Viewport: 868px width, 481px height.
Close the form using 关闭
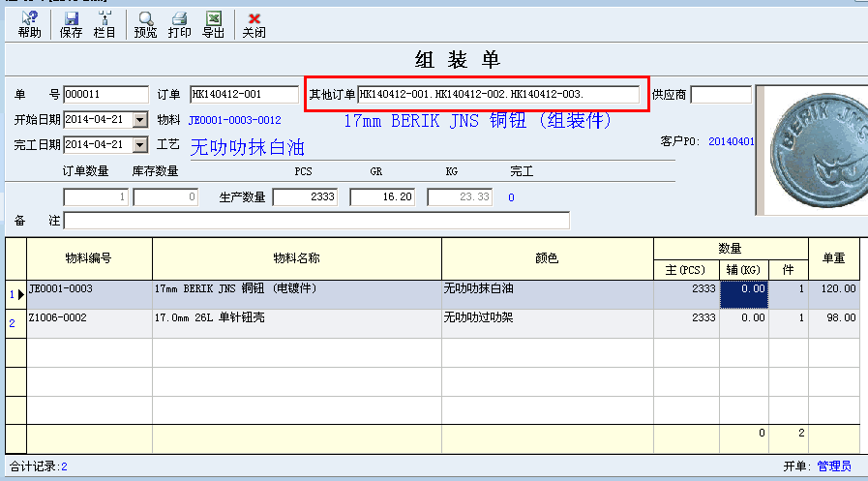coord(254,25)
